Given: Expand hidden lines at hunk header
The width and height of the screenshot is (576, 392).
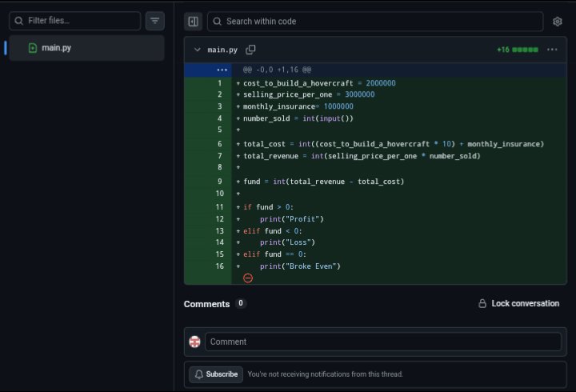Looking at the screenshot, I should (x=222, y=70).
